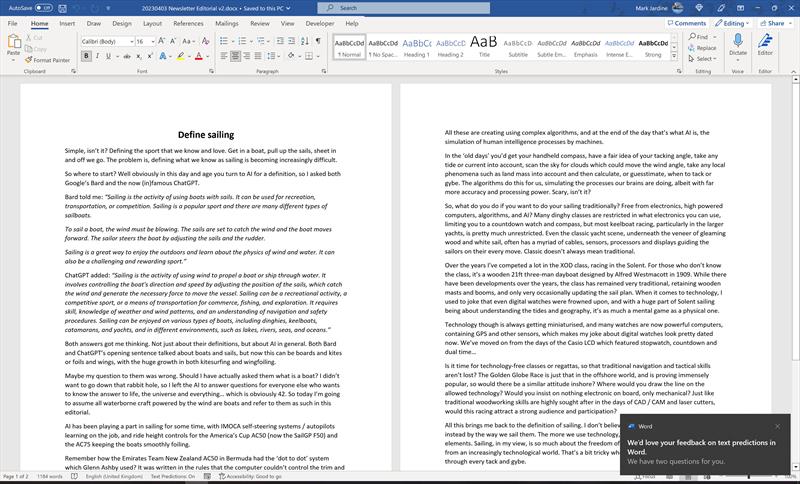This screenshot has width=800, height=484.
Task: Open the Font dialog launcher
Action: pos(211,71)
